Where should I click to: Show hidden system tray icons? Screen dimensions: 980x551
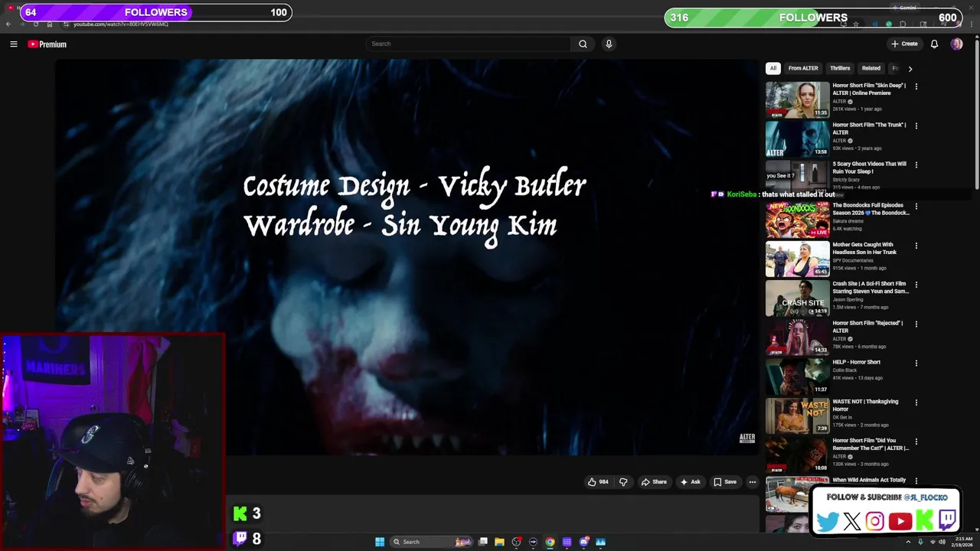[x=908, y=542]
